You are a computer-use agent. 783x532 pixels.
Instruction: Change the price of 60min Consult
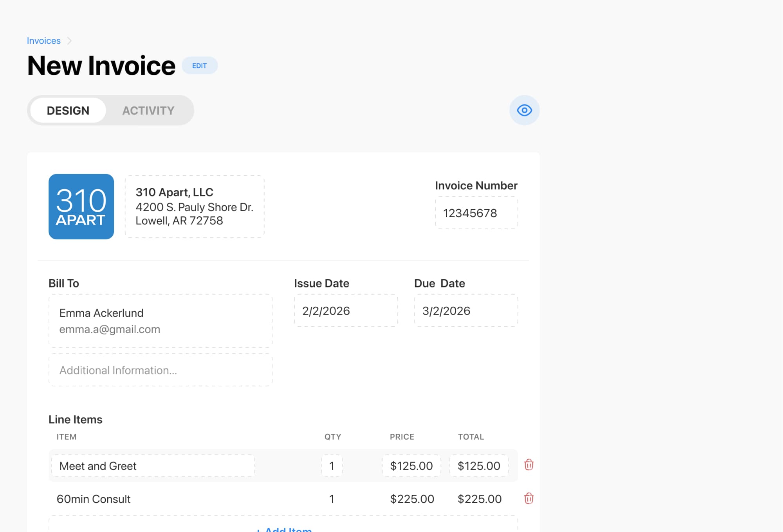pos(411,498)
